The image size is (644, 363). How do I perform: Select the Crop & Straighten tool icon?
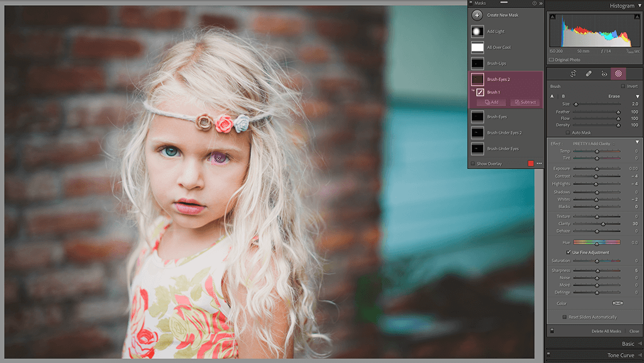573,74
